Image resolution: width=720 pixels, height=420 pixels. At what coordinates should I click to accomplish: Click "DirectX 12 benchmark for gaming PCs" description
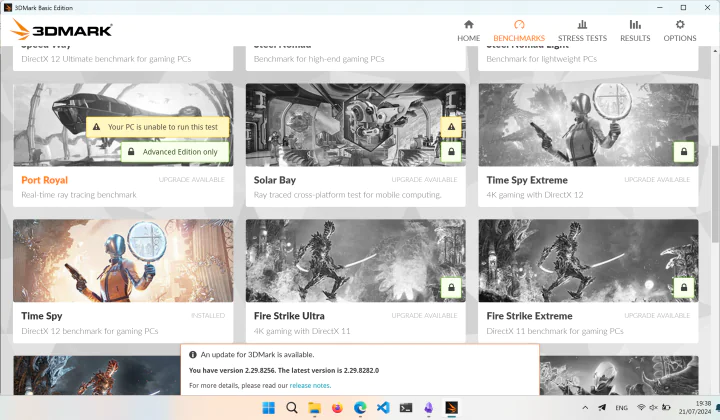[90, 331]
